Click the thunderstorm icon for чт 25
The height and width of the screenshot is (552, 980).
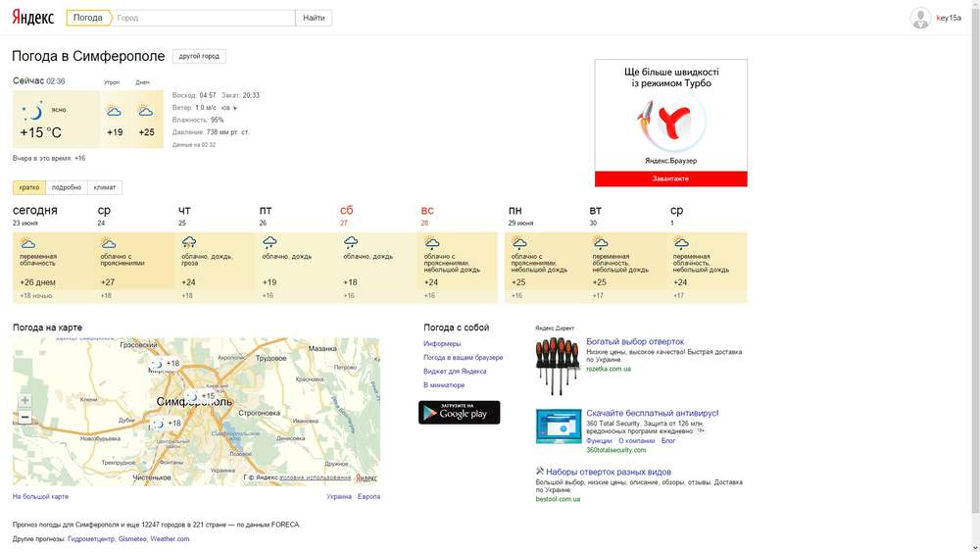(189, 242)
